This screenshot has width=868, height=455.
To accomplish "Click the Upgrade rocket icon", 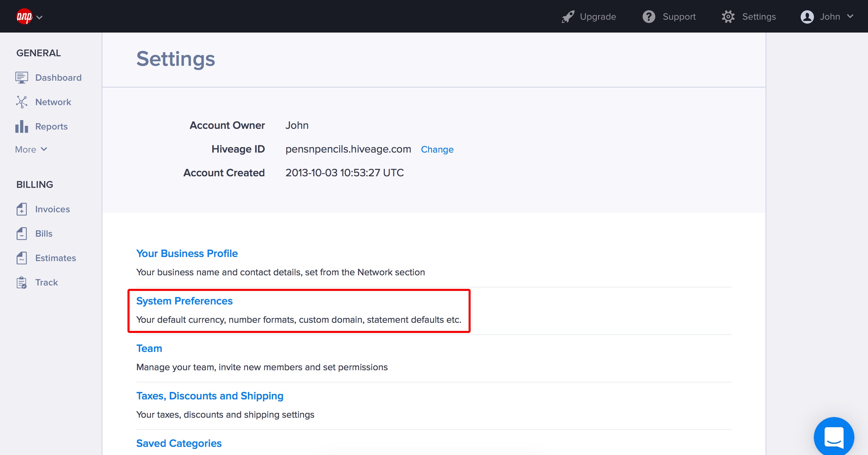I will point(568,17).
